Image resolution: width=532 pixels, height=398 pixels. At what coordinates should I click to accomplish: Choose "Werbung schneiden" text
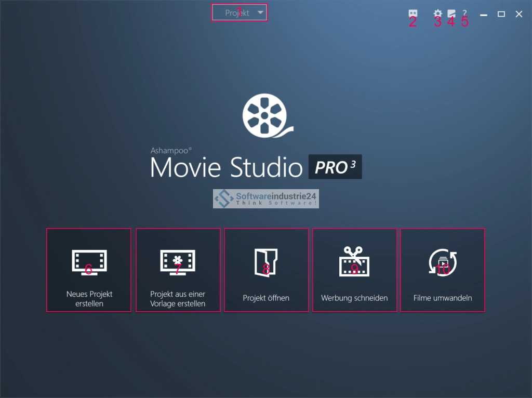pyautogui.click(x=354, y=298)
